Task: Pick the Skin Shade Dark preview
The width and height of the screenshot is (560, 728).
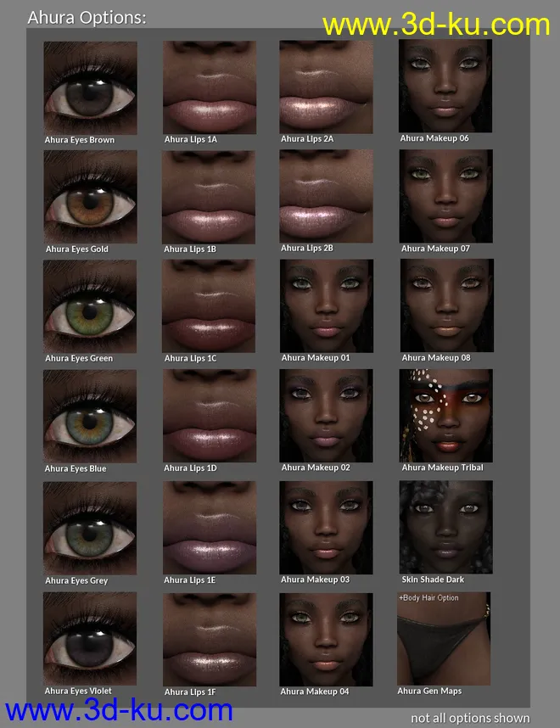Action: point(445,527)
